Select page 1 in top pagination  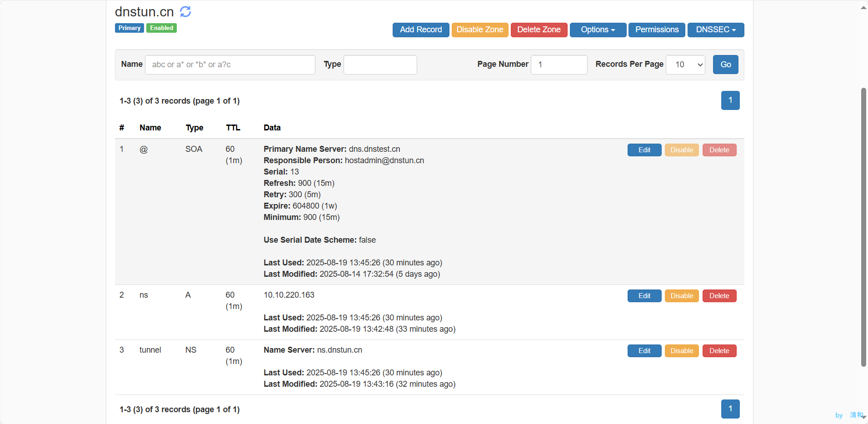(730, 100)
